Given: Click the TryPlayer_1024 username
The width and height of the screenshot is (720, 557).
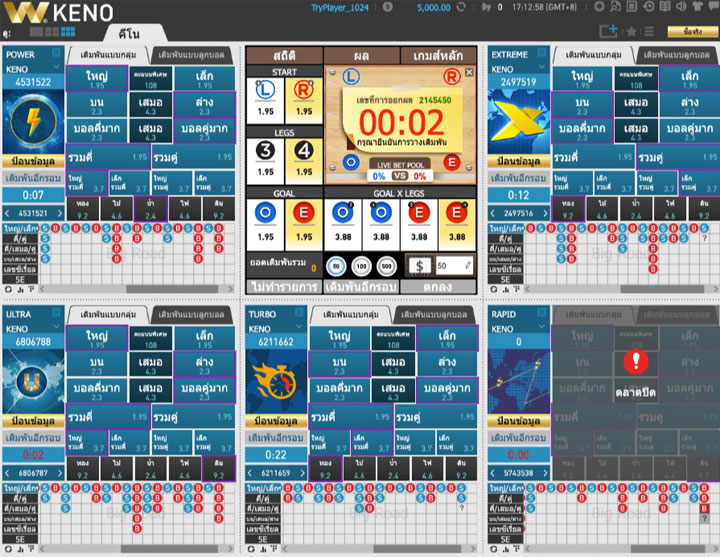Looking at the screenshot, I should click(x=340, y=7).
